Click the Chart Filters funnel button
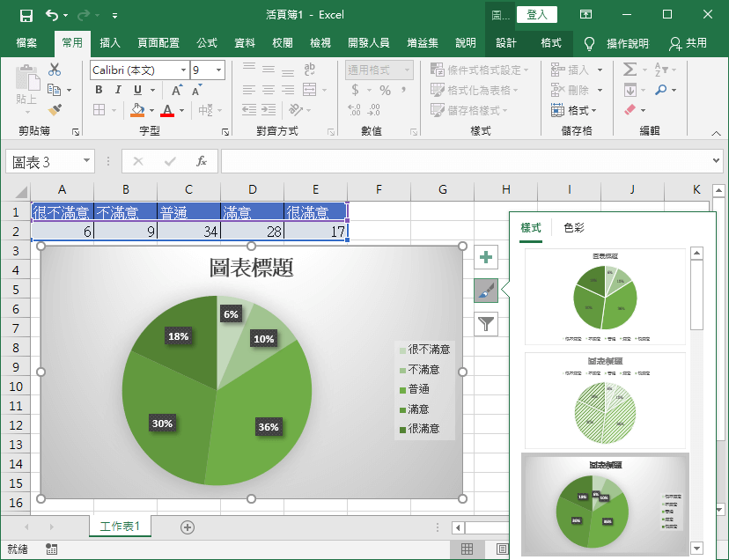The width and height of the screenshot is (729, 560). pos(486,324)
